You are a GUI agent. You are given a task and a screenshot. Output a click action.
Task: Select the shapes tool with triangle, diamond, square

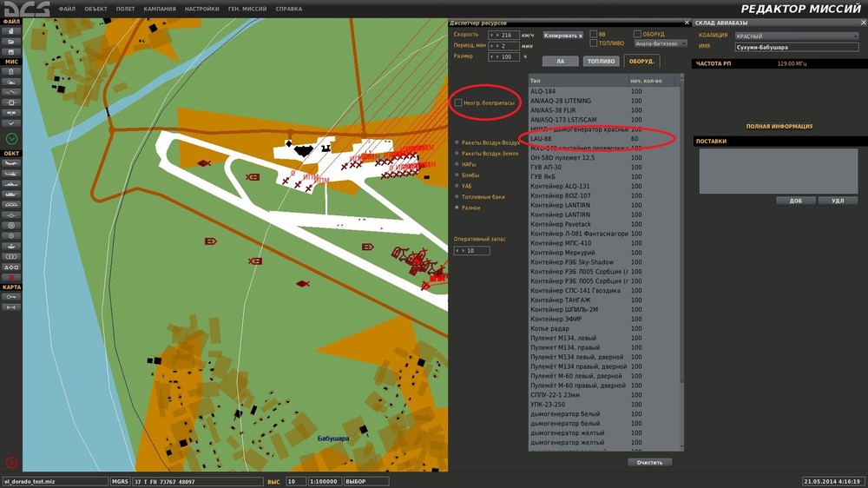pos(11,267)
